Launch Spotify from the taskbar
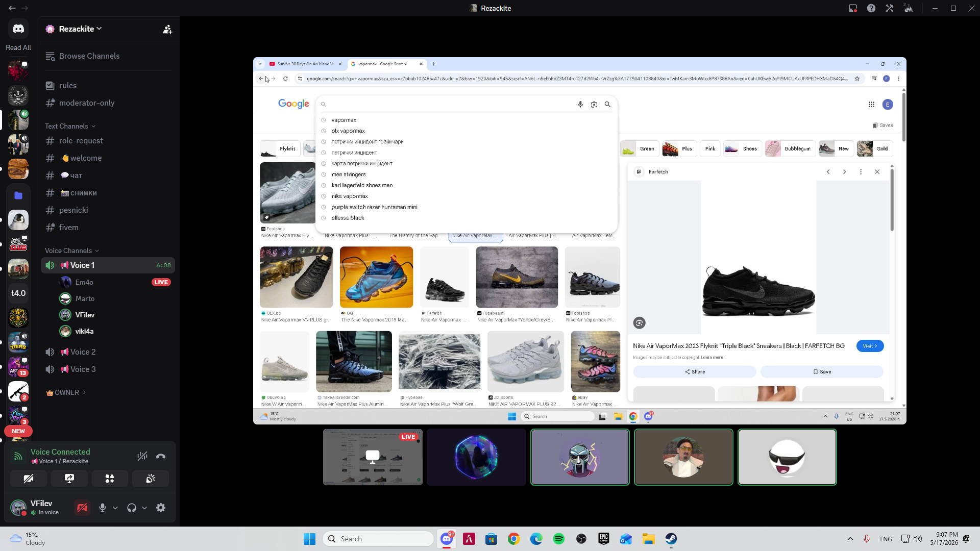 click(558, 539)
